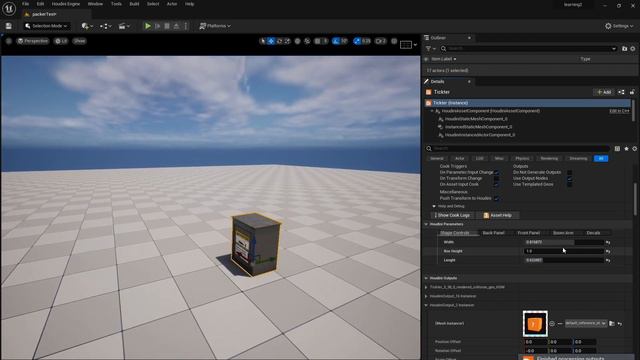640x360 pixels.
Task: Open the Blueprints toolbar menu
Action: click(x=105, y=26)
